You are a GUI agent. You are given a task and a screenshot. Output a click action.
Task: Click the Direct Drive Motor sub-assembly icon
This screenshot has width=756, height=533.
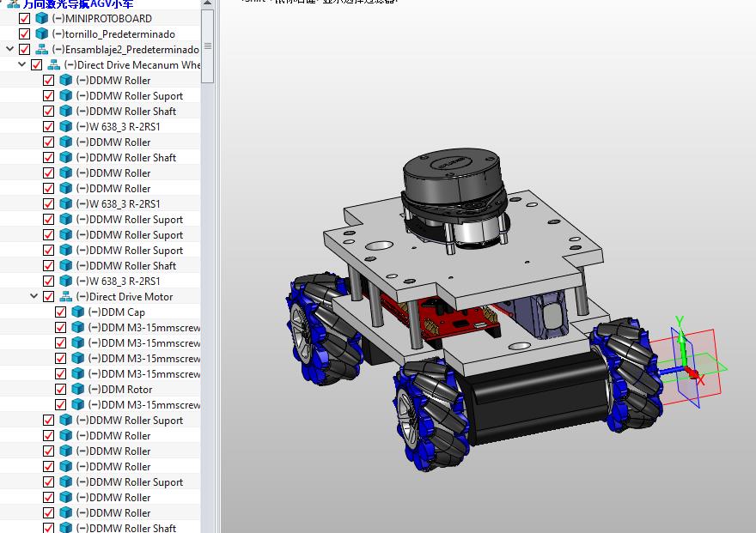click(66, 297)
